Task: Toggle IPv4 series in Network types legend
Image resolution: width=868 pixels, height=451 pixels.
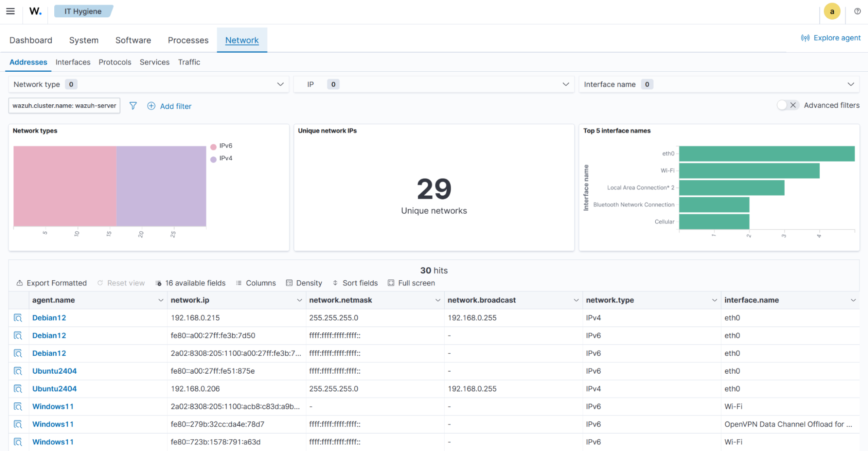Action: coord(225,159)
